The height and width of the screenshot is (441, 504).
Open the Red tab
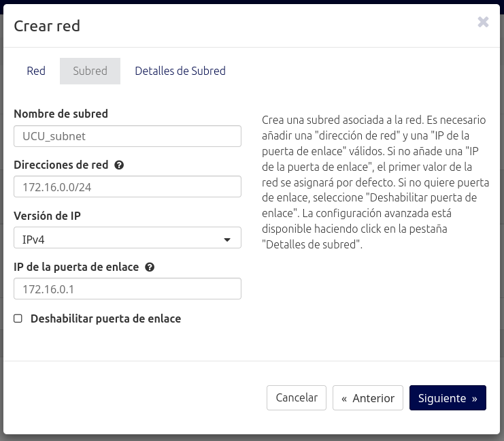coord(36,71)
